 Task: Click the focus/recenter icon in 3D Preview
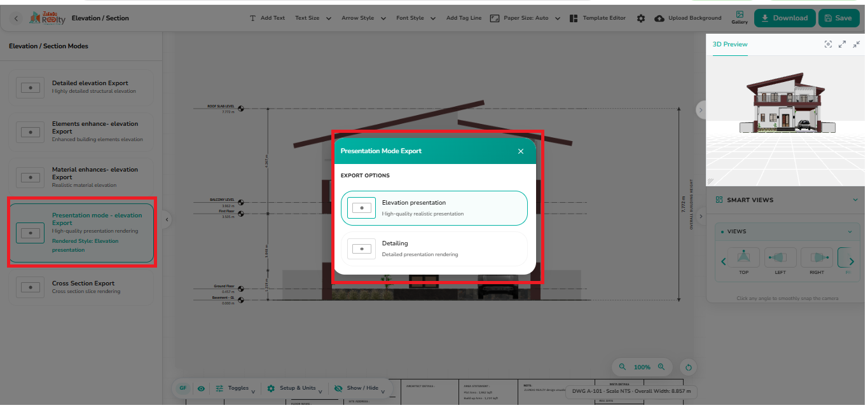(x=828, y=44)
